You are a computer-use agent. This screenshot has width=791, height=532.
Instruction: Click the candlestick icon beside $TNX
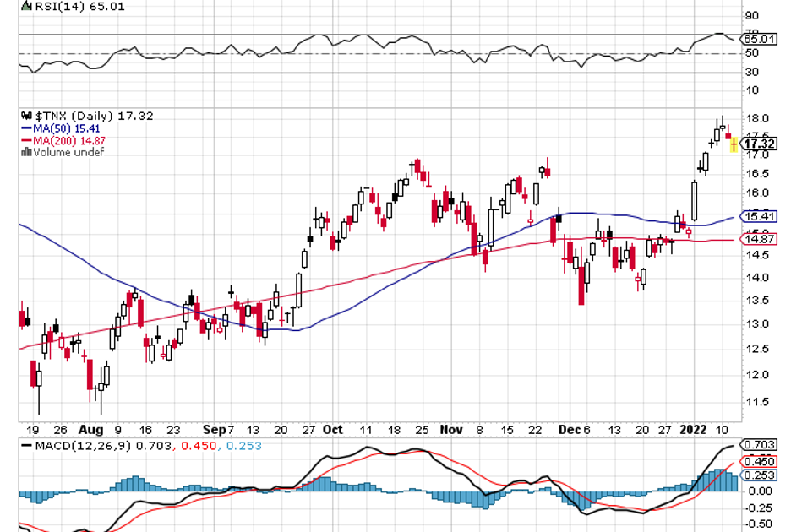click(x=25, y=116)
